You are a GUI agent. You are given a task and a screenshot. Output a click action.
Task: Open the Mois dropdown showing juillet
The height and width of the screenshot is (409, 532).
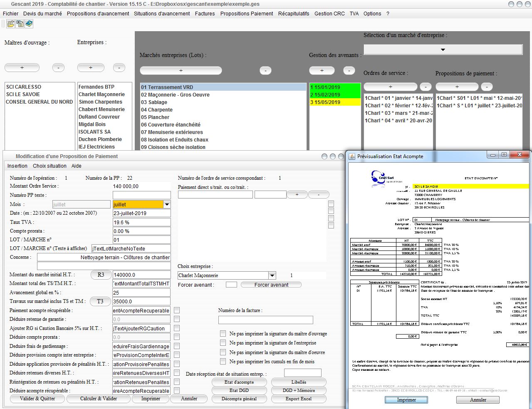tap(167, 204)
